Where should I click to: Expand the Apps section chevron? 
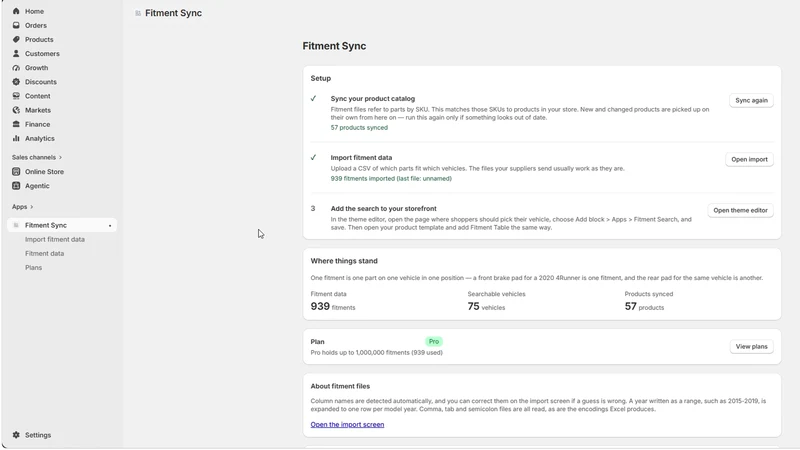pyautogui.click(x=32, y=207)
